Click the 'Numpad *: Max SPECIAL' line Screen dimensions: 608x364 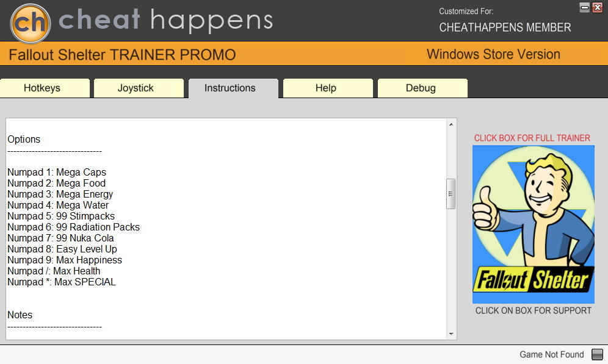(62, 282)
